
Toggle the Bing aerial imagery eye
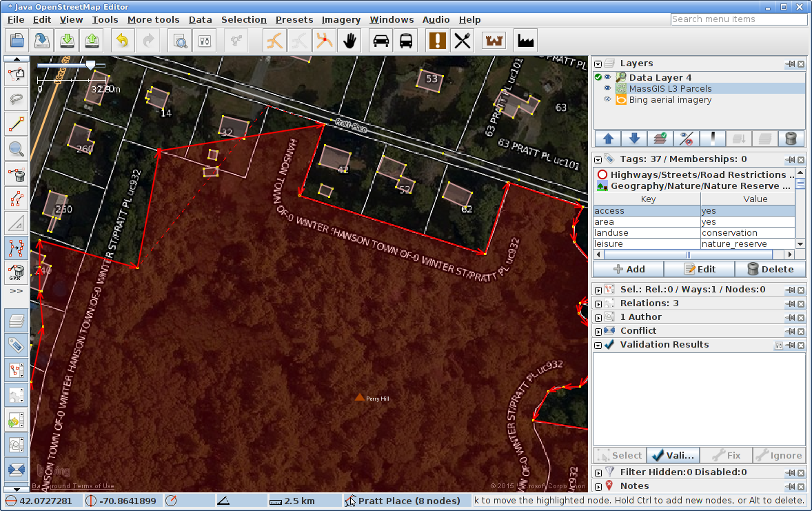608,100
